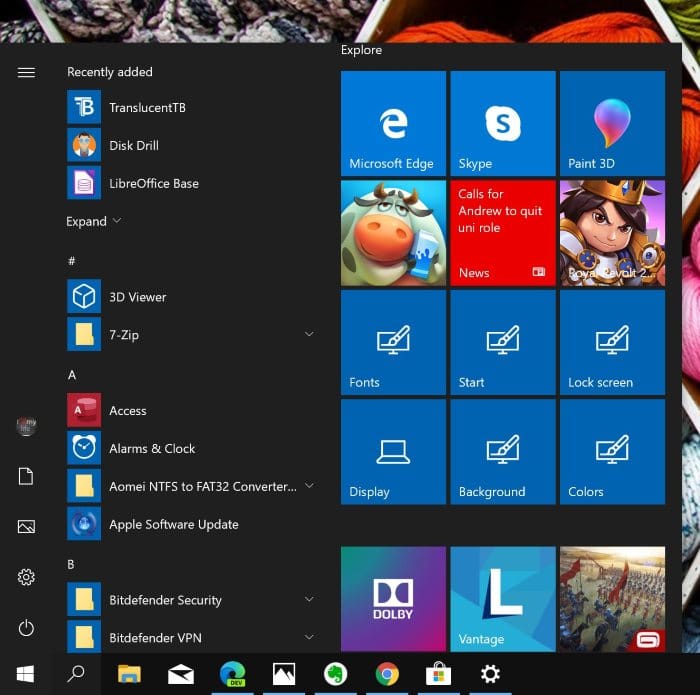Open the Gameloft battle game tile

(612, 599)
